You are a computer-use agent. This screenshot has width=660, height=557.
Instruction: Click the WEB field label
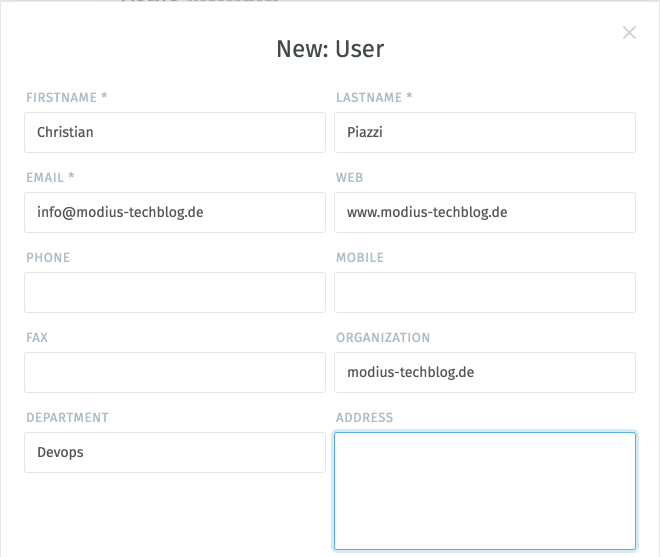349,178
